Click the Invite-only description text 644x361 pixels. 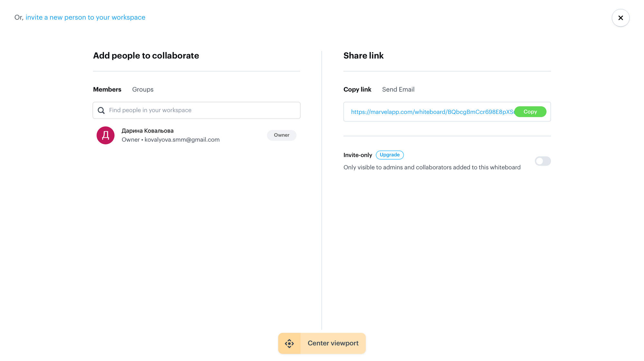(x=432, y=167)
